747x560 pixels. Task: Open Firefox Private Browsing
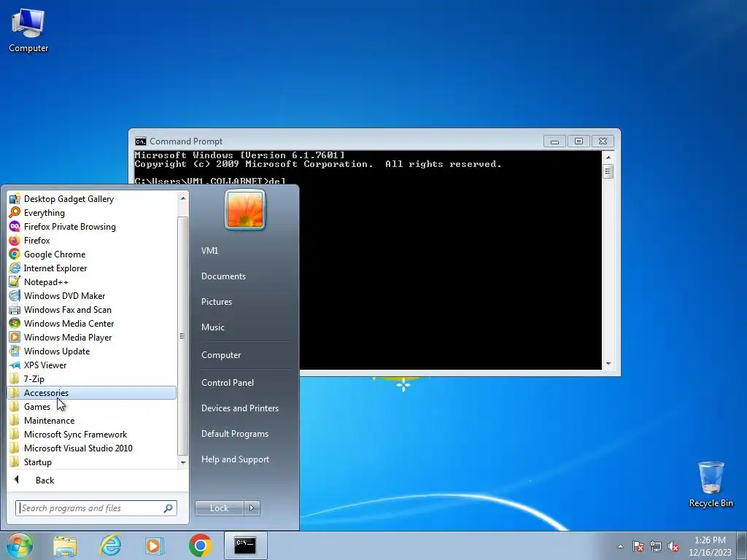click(92, 227)
